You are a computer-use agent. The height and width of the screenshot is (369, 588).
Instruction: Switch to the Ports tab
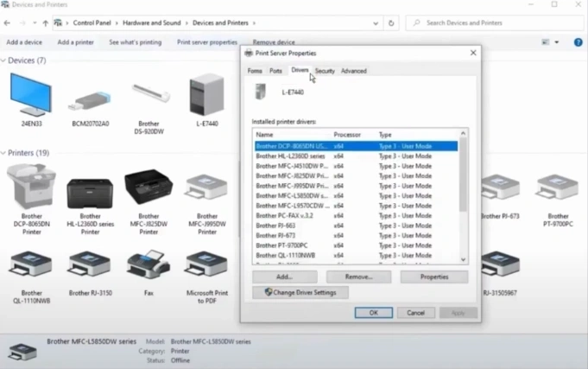tap(275, 71)
